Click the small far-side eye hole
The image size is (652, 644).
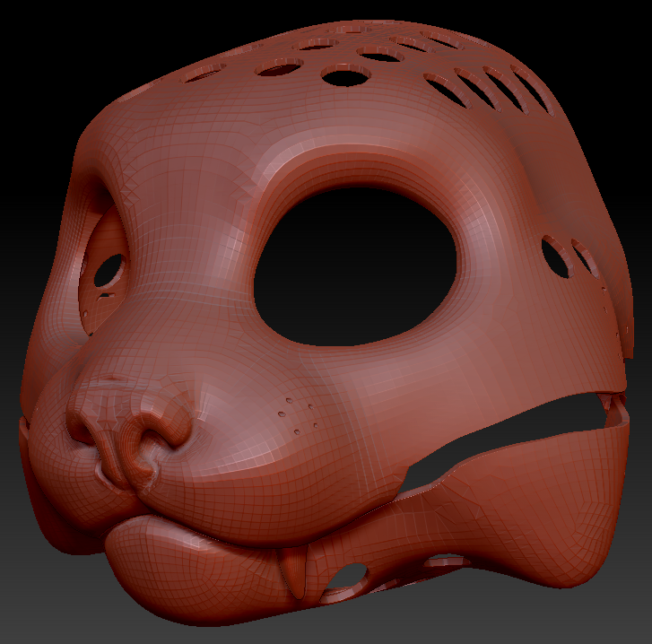(x=110, y=268)
